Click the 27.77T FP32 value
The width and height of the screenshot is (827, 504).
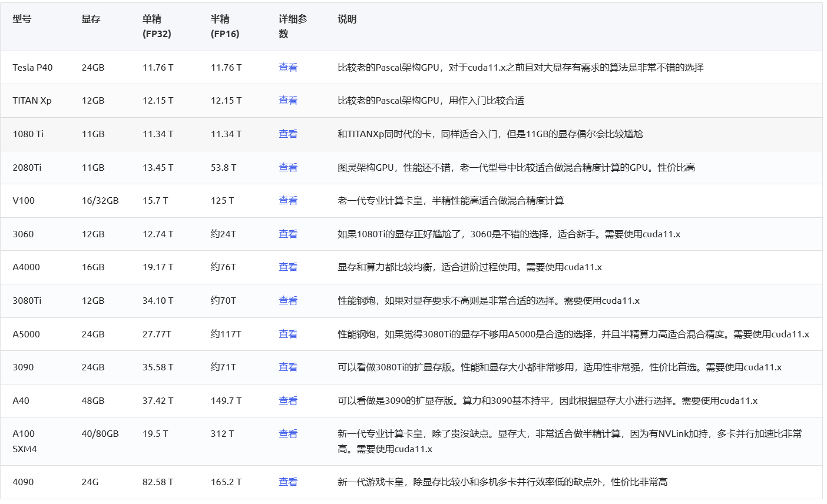point(157,334)
